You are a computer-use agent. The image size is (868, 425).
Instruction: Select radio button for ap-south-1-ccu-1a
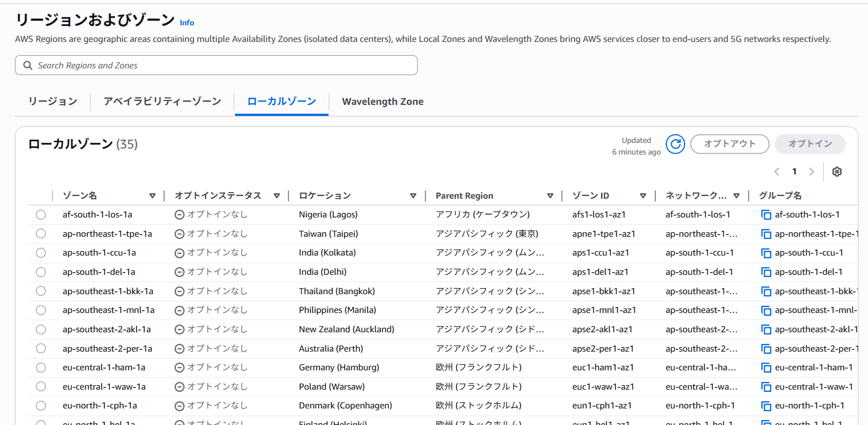tap(41, 253)
